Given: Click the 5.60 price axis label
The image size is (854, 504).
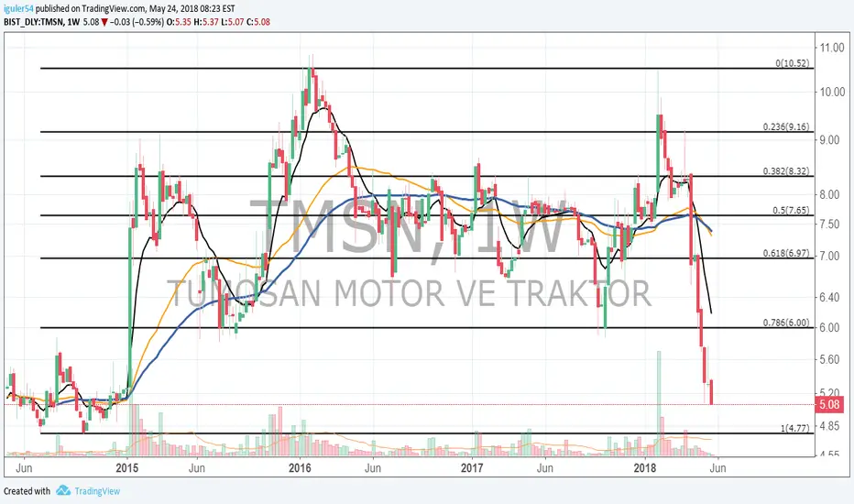Looking at the screenshot, I should [829, 359].
